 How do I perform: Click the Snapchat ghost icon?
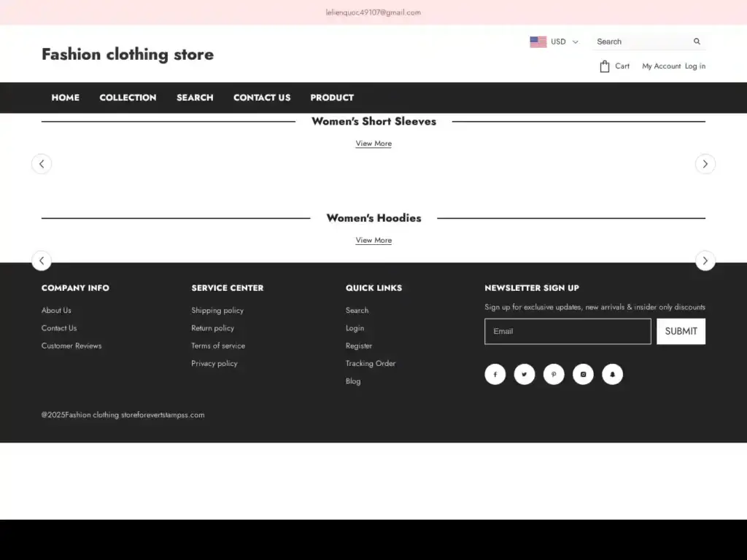pos(612,374)
